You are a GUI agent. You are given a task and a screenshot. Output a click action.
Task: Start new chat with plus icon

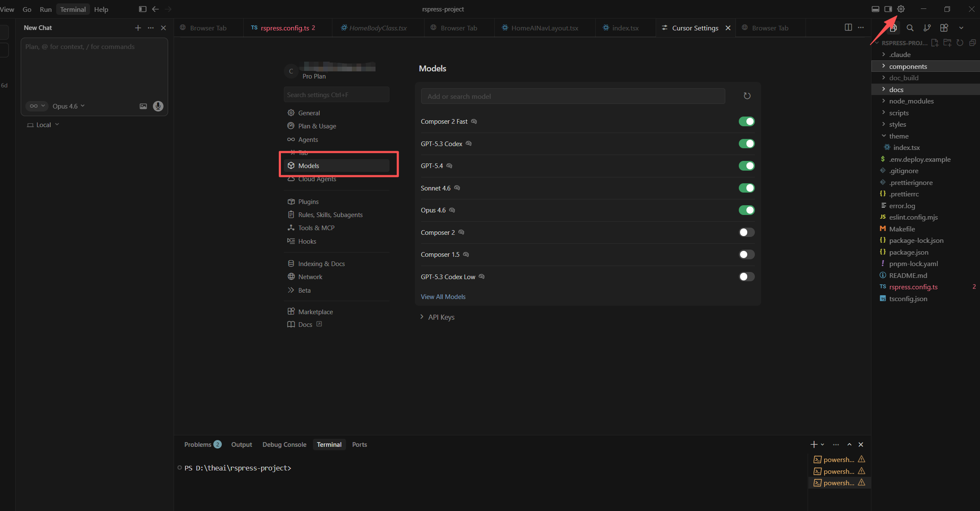pyautogui.click(x=138, y=28)
